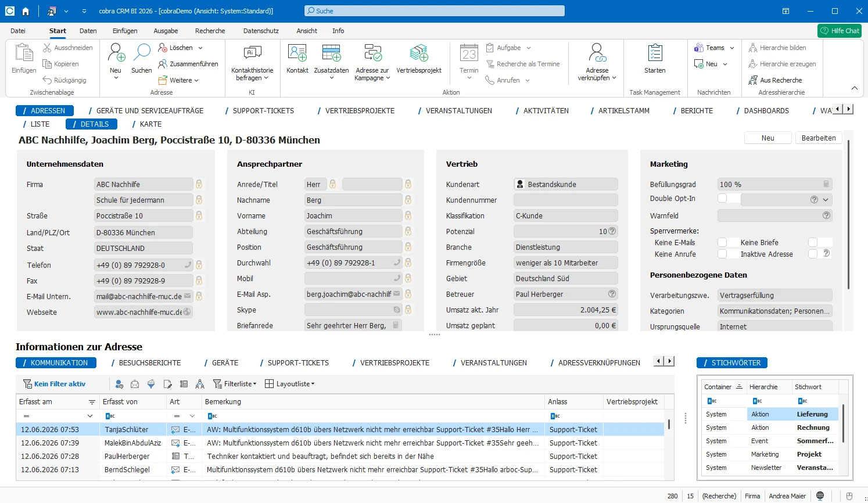Click the Recherche als Termine icon

pos(490,64)
